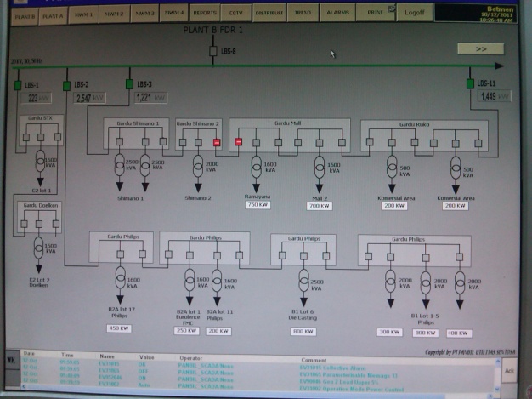Toggle the green LBS-1 switch

pyautogui.click(x=18, y=85)
